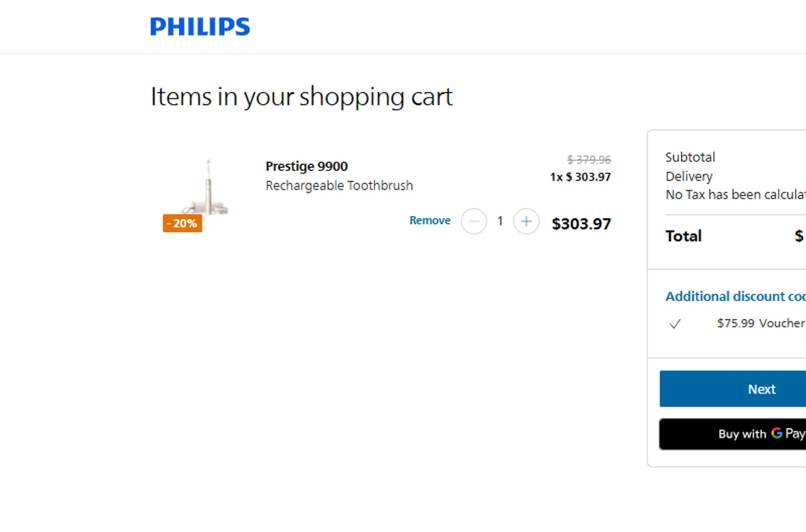Viewport: 806px width, 532px height.
Task: Click the Total label in summary
Action: pyautogui.click(x=683, y=236)
